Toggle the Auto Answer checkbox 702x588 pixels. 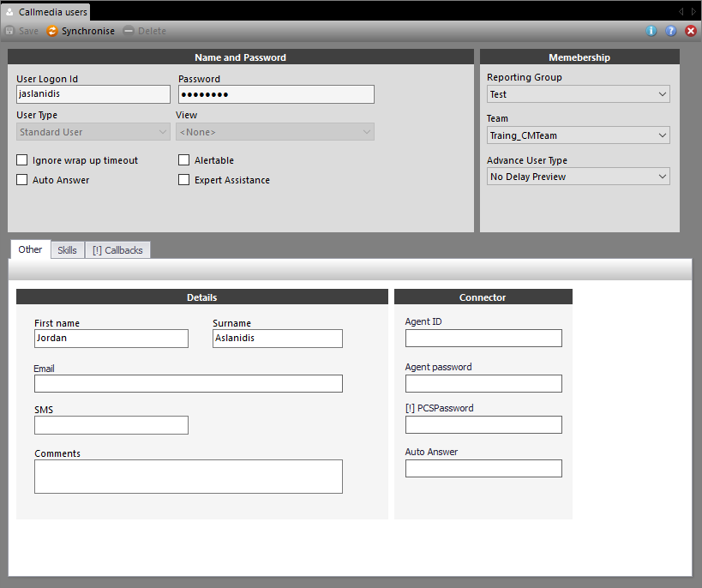(21, 180)
